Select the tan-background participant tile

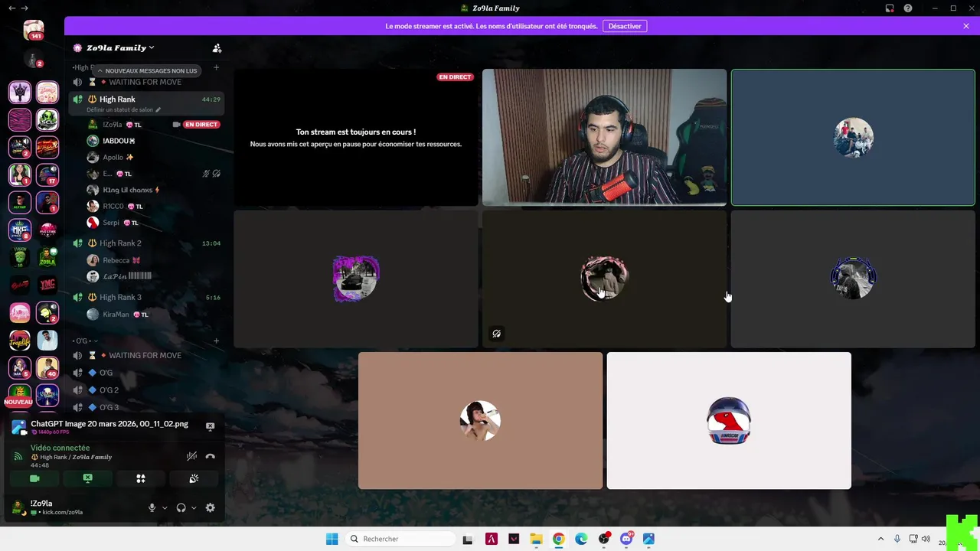tap(480, 420)
